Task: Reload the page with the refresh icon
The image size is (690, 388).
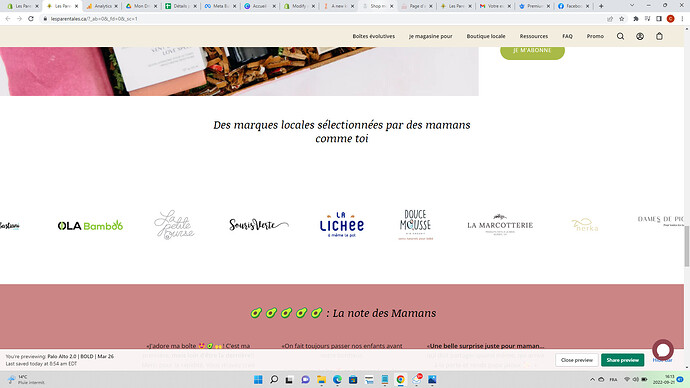Action: pos(31,19)
